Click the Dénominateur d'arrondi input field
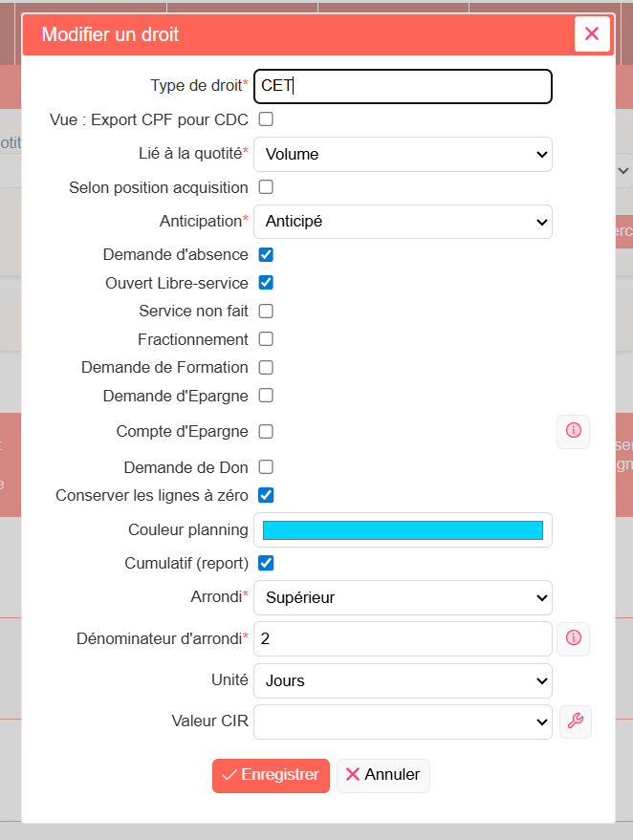Screen dimensions: 633x840 404,638
